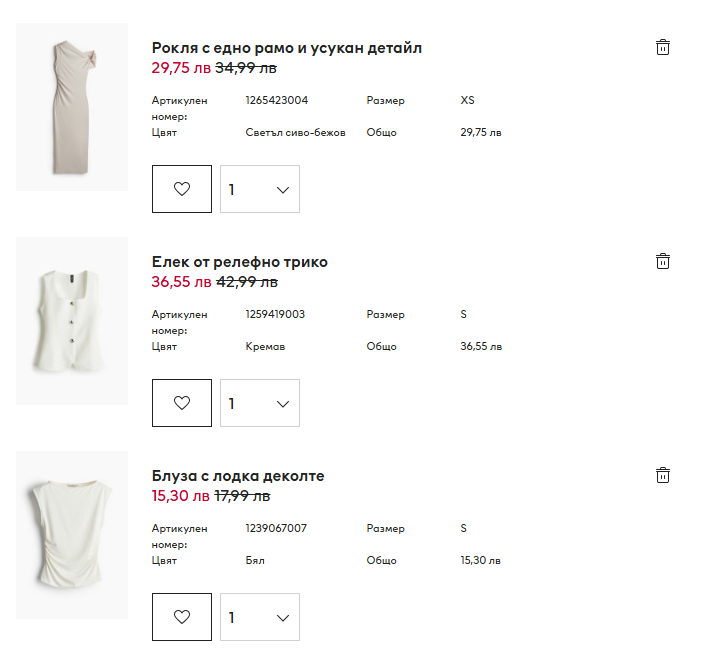View the beige dress product image
This screenshot has height=659, width=715.
72,107
